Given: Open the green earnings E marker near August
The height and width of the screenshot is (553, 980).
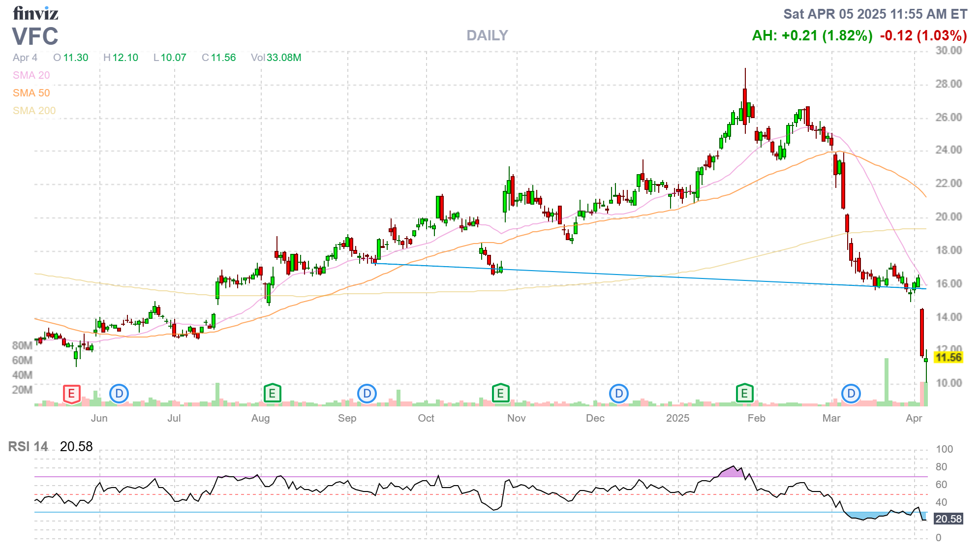Looking at the screenshot, I should point(272,394).
